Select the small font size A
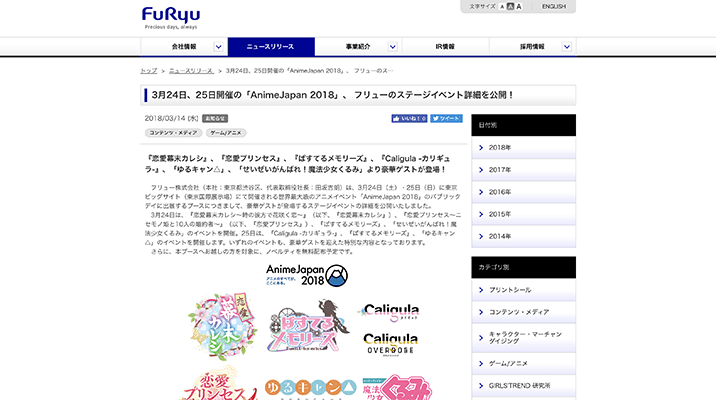Screen dimensions: 716x400 click(502, 7)
